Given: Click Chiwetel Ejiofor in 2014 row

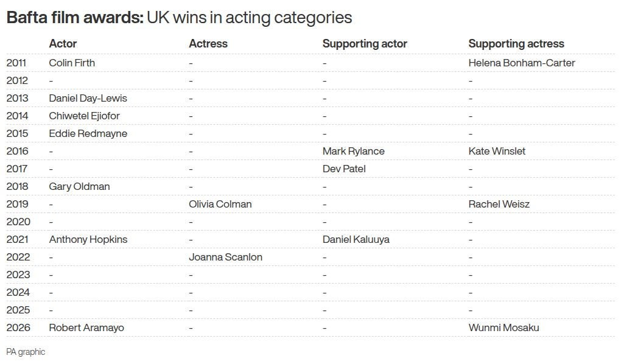Looking at the screenshot, I should 84,116.
